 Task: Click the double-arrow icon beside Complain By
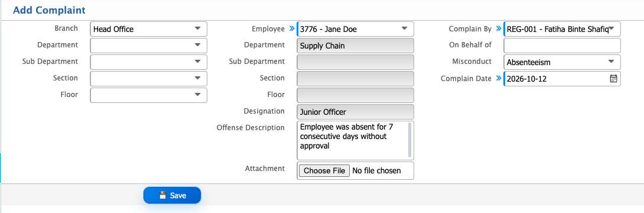click(x=499, y=29)
